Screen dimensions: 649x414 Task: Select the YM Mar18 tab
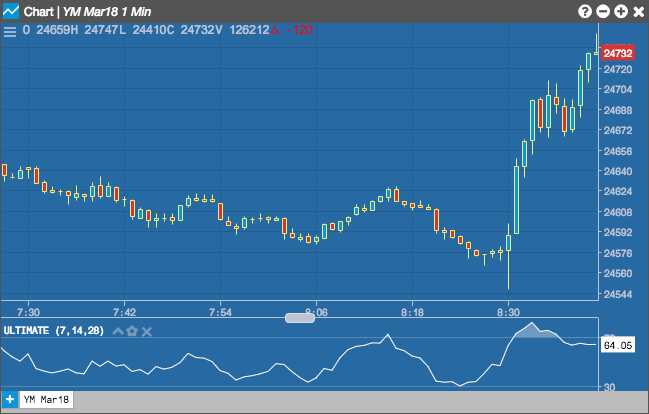(46, 400)
